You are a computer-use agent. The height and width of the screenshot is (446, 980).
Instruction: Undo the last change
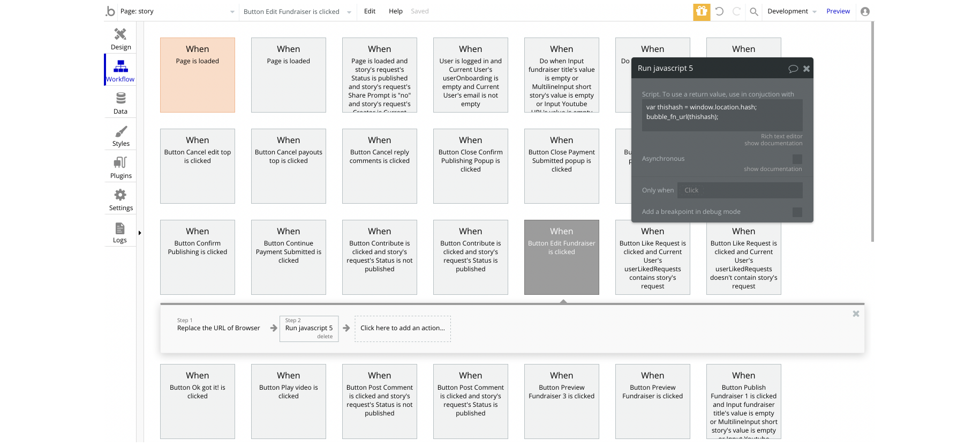click(x=719, y=11)
